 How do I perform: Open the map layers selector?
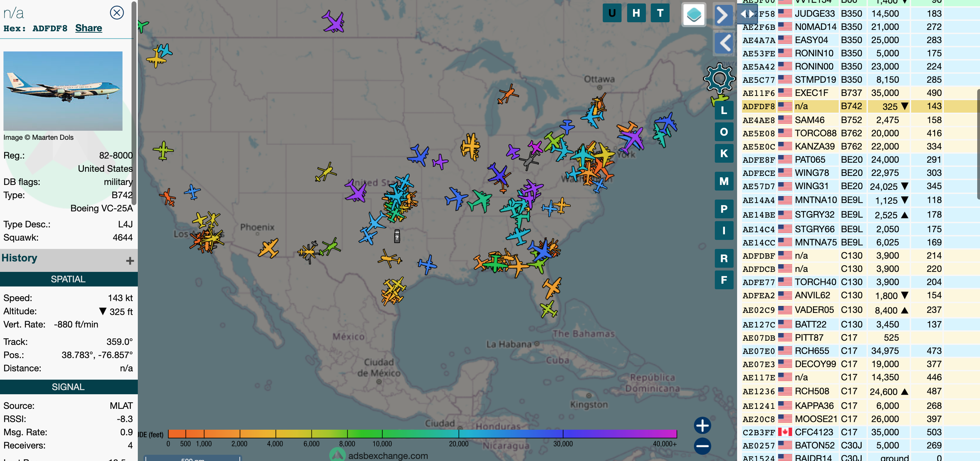[694, 15]
